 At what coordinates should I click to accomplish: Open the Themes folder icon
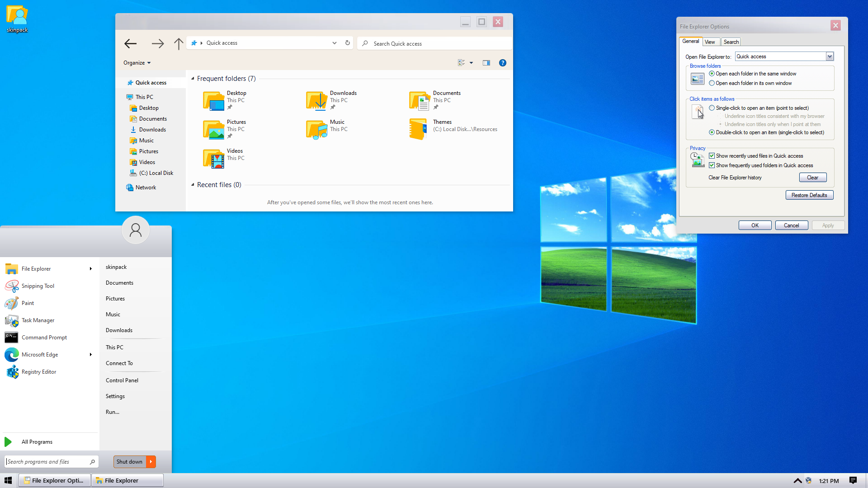coord(418,129)
